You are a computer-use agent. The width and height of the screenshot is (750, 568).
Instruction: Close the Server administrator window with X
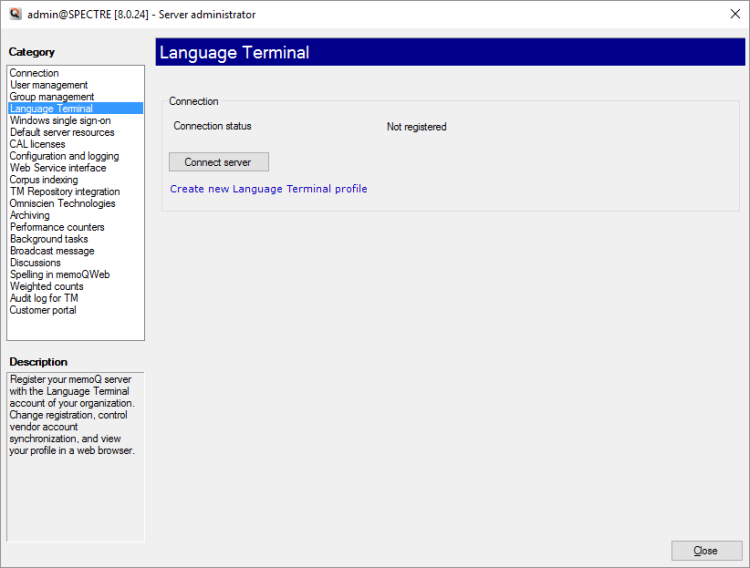[735, 14]
